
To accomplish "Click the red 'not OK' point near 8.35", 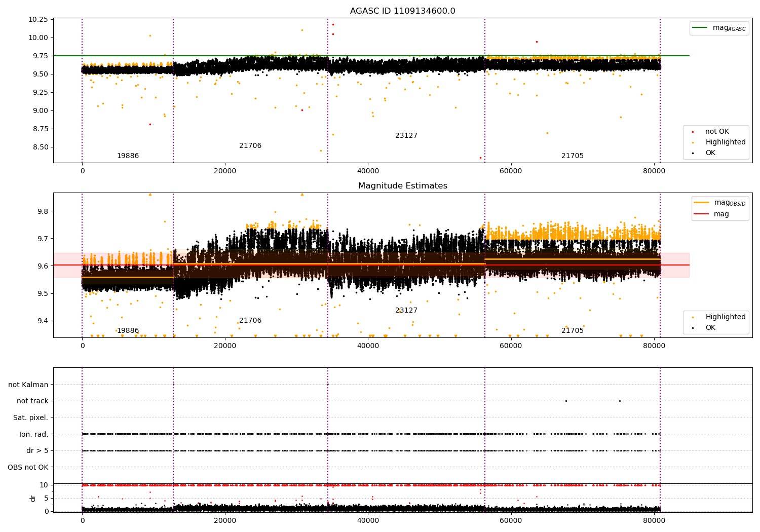I will click(480, 158).
